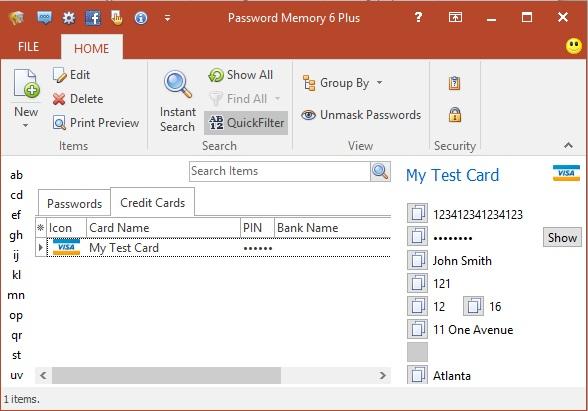Click the VISA icon in the grid row
The height and width of the screenshot is (411, 588).
[x=66, y=248]
